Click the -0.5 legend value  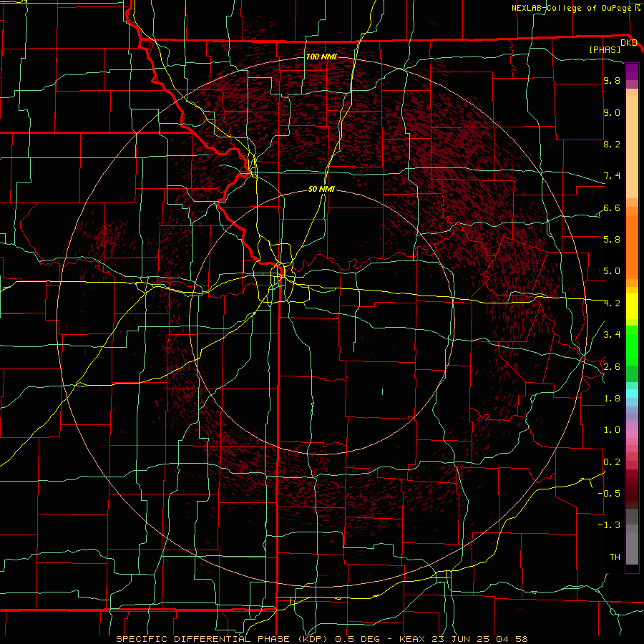pos(609,494)
